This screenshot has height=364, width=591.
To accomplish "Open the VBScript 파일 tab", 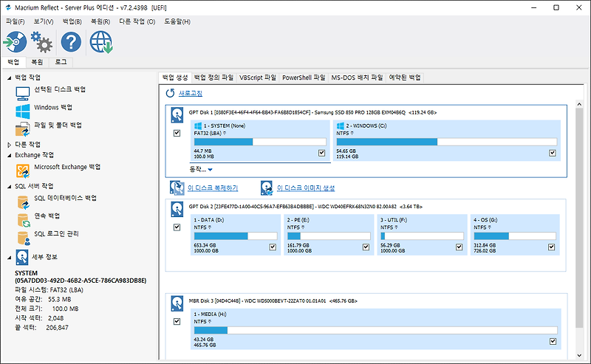I will [x=258, y=78].
